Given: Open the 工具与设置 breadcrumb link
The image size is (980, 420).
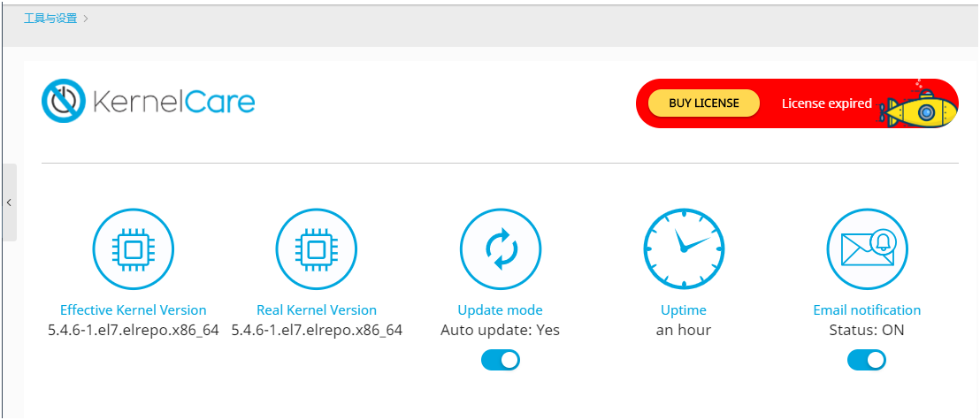Looking at the screenshot, I should [50, 19].
